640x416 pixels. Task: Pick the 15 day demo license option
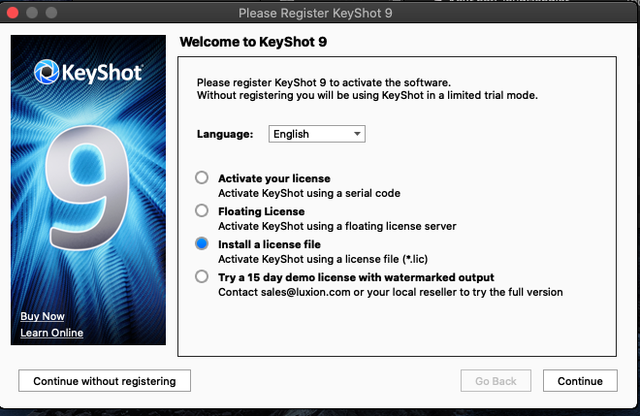pyautogui.click(x=202, y=277)
